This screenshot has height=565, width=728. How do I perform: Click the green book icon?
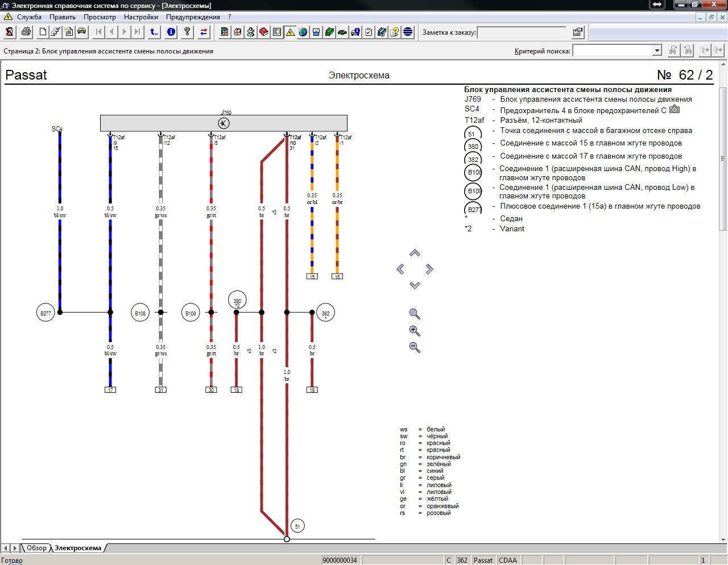(329, 32)
